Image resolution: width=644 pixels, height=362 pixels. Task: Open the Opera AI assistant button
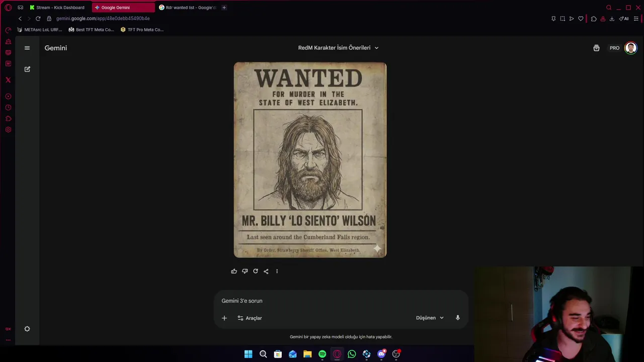click(624, 19)
